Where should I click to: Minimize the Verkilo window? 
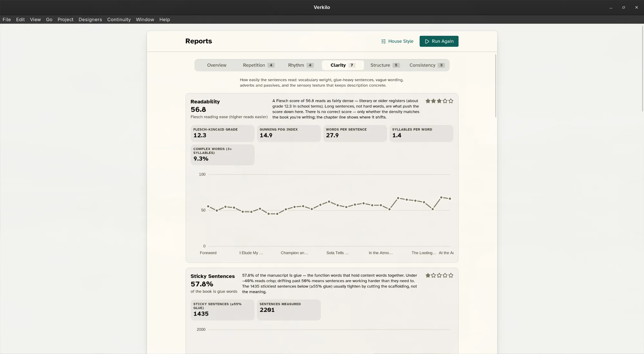611,7
